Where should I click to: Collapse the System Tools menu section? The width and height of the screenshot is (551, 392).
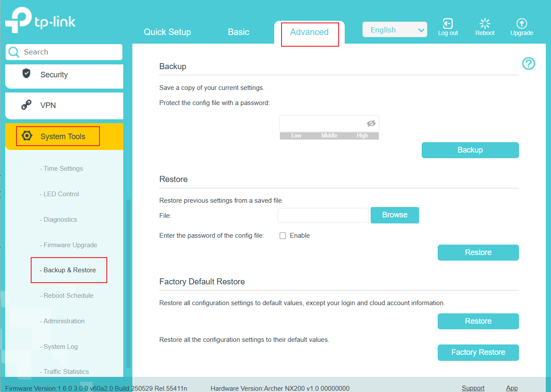(x=64, y=137)
